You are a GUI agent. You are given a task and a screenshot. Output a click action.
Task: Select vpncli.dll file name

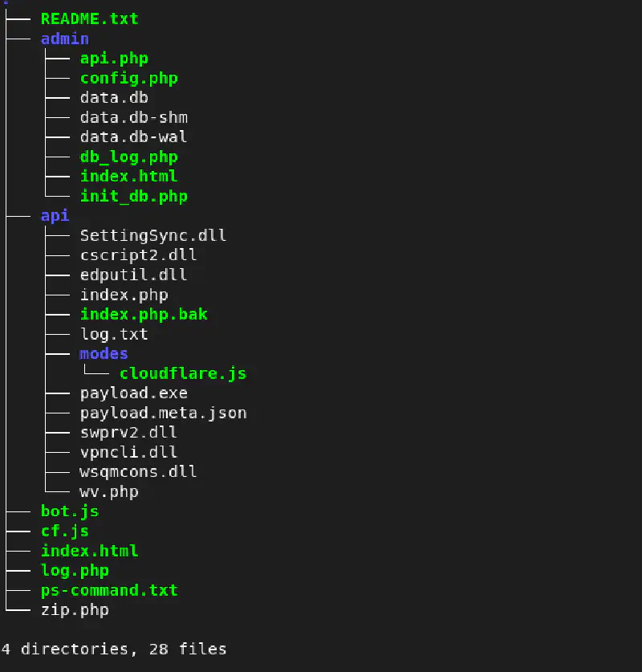click(128, 452)
